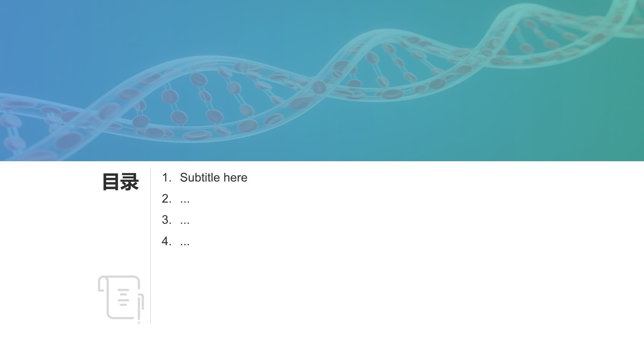The width and height of the screenshot is (644, 362).
Task: Click the number 3. list marker
Action: pos(166,220)
